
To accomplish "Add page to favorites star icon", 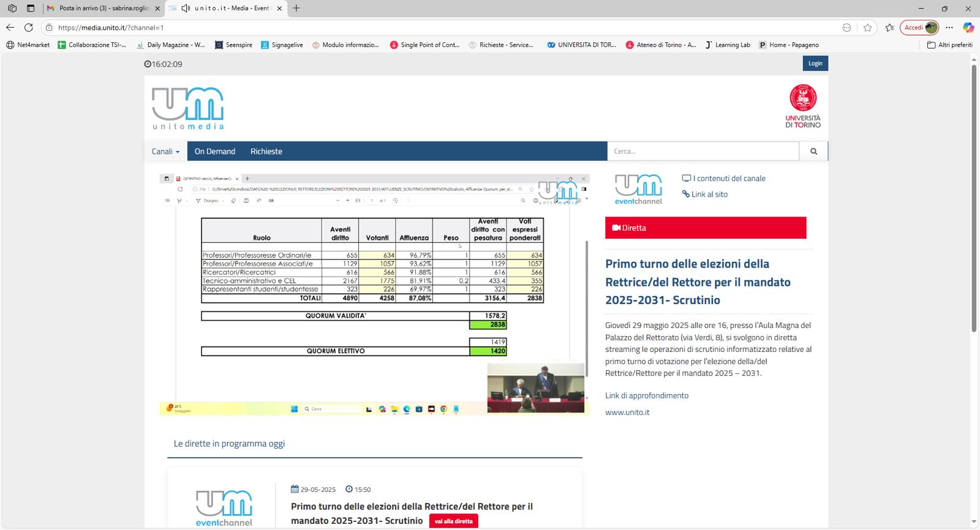I will [x=867, y=28].
